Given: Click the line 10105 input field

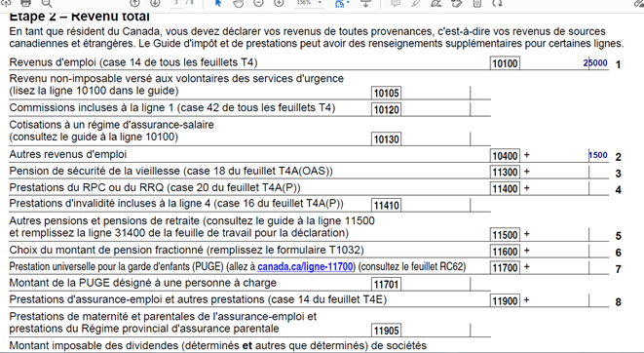Looking at the screenshot, I should (445, 93).
